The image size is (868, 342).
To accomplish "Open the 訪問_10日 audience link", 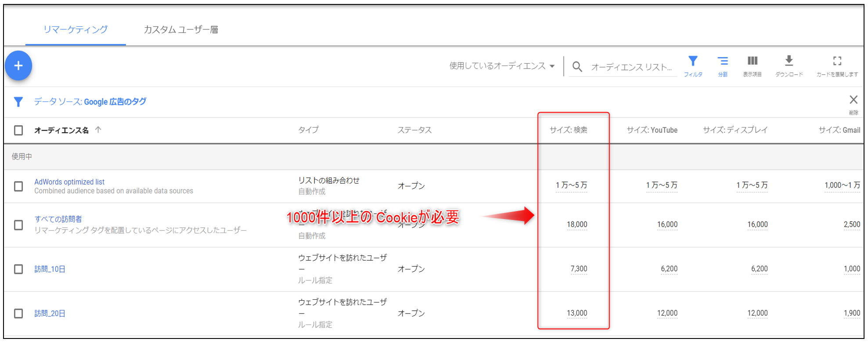I will [x=50, y=269].
